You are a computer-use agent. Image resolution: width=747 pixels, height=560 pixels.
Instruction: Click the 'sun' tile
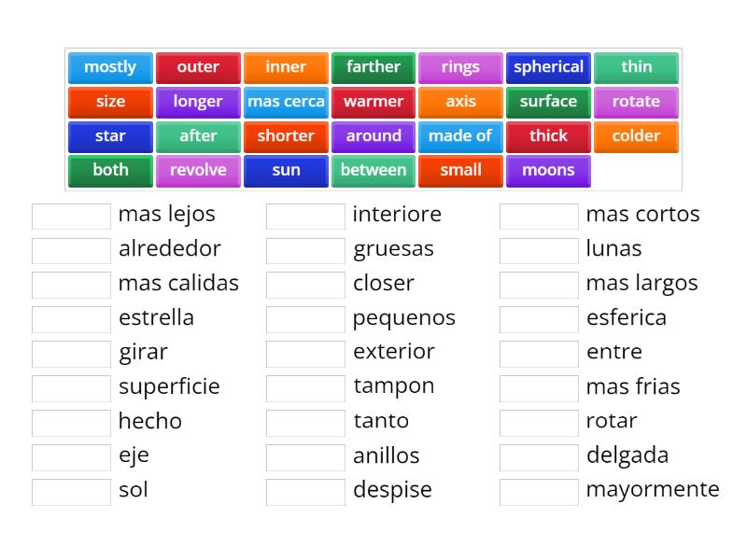pyautogui.click(x=286, y=170)
